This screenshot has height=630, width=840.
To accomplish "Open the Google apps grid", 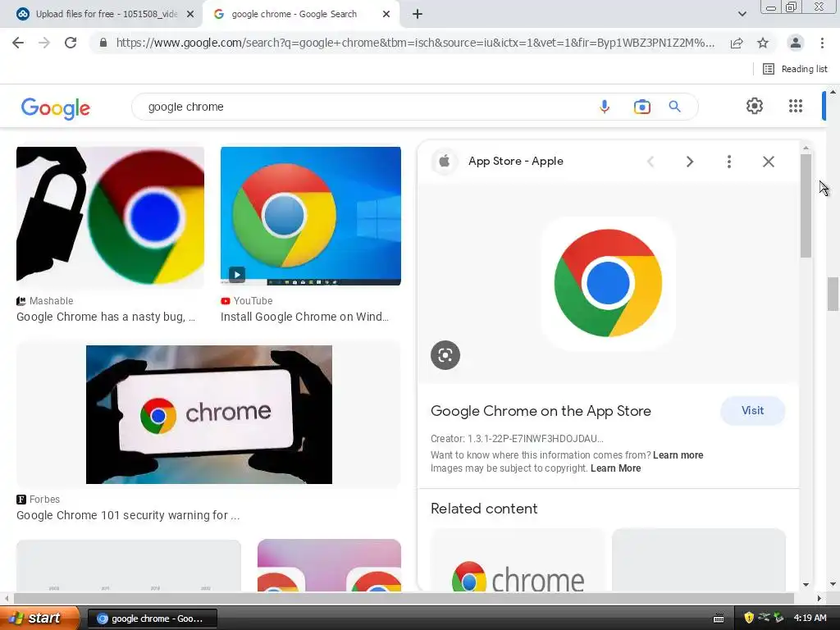I will [x=796, y=106].
